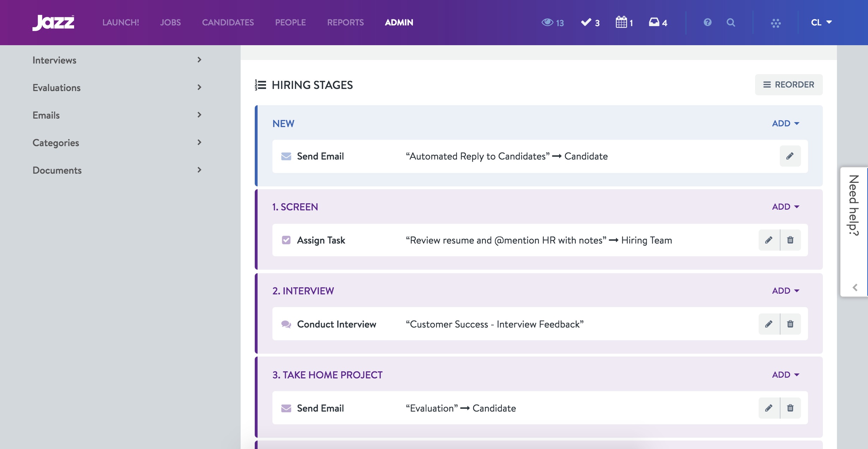Expand the Documents sidebar section
Screen dimensions: 868x449
click(x=117, y=170)
